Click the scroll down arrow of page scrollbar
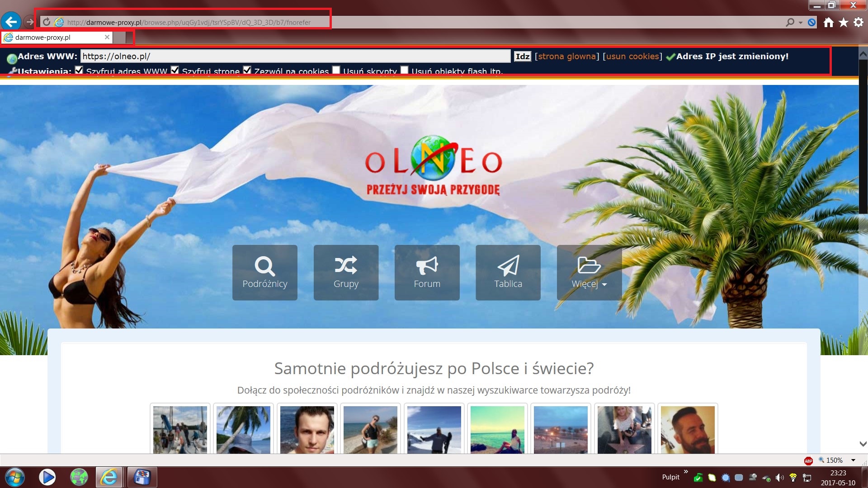The height and width of the screenshot is (488, 868). coord(863,444)
